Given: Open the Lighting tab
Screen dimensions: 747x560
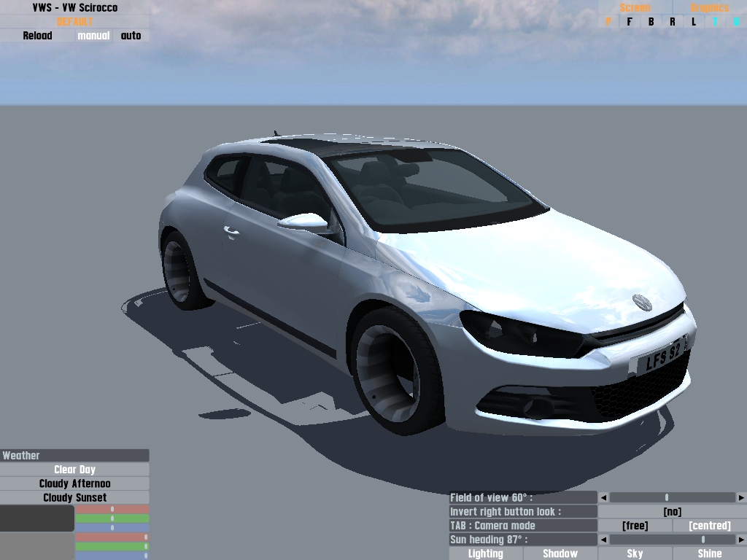Looking at the screenshot, I should click(x=485, y=553).
